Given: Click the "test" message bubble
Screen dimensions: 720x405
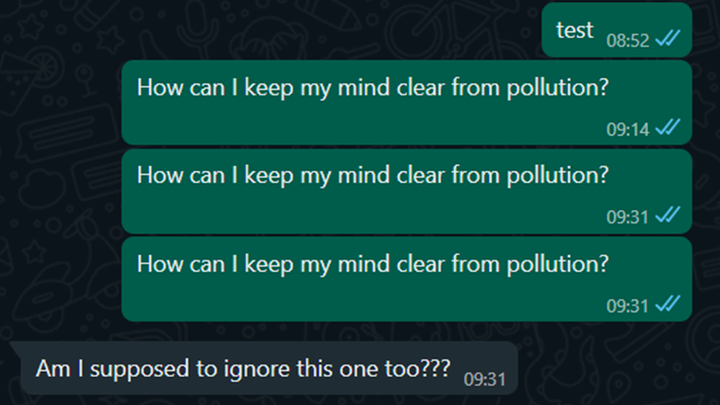Looking at the screenshot, I should click(x=575, y=31).
